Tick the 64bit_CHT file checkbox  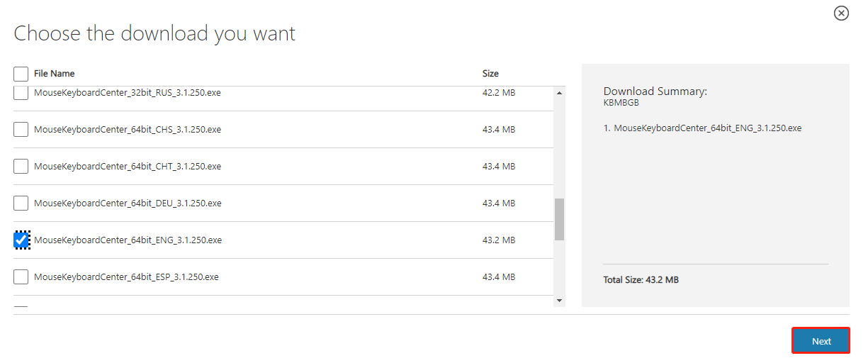21,167
